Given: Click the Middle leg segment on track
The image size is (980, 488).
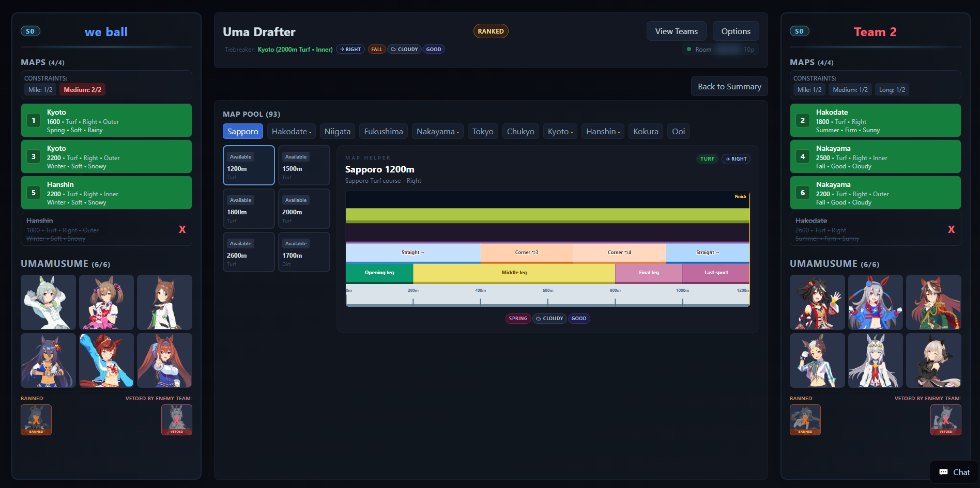Looking at the screenshot, I should click(x=514, y=273).
